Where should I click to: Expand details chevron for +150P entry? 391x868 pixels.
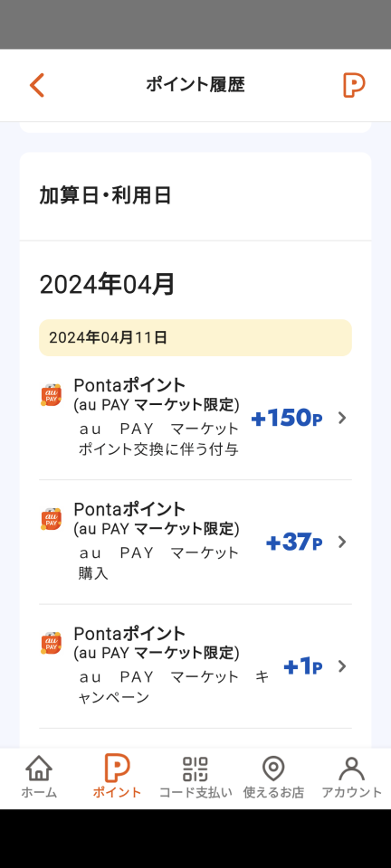tap(342, 418)
